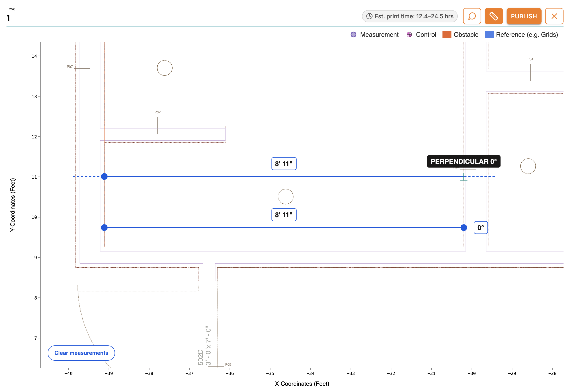Click the Y-Coordinates (Feet) axis label

(x=12, y=205)
